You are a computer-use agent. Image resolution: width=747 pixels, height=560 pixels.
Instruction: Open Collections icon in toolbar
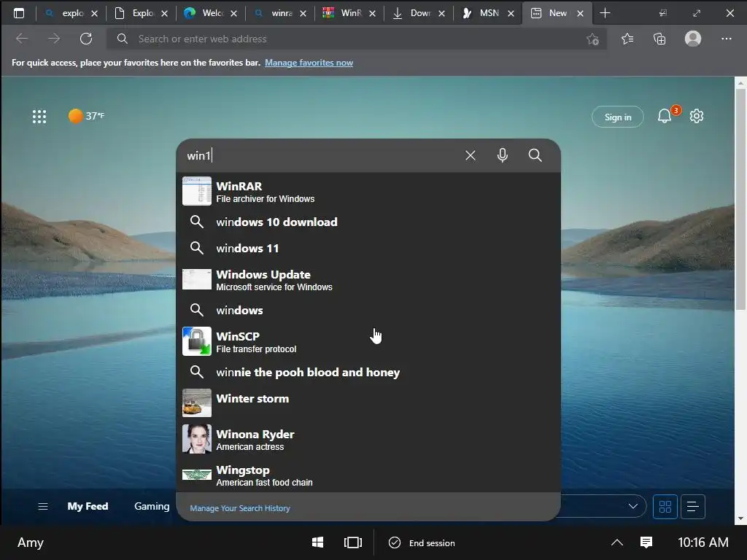click(x=659, y=39)
